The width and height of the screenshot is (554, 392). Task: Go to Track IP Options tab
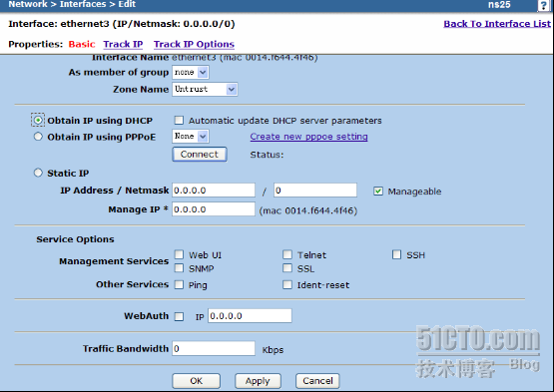194,44
